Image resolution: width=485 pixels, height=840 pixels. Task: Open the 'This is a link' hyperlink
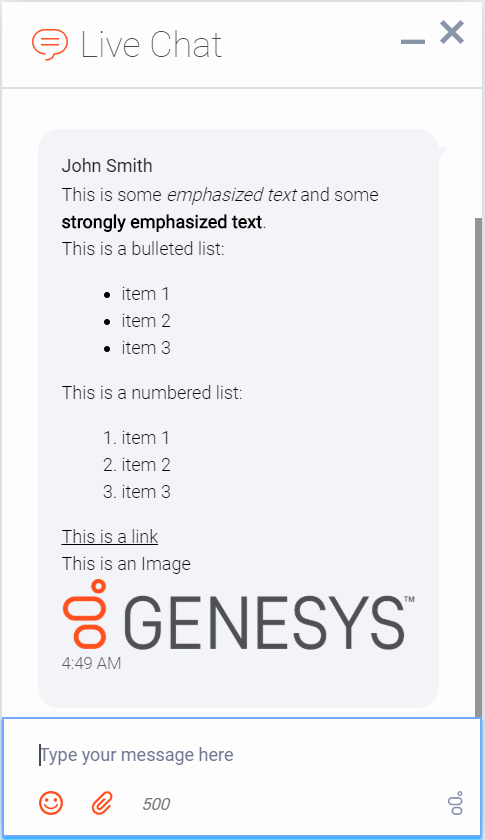pyautogui.click(x=110, y=536)
